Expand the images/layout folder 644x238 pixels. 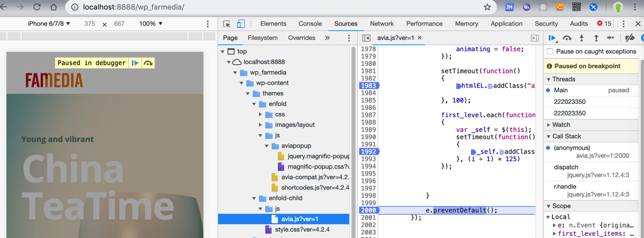click(x=261, y=125)
